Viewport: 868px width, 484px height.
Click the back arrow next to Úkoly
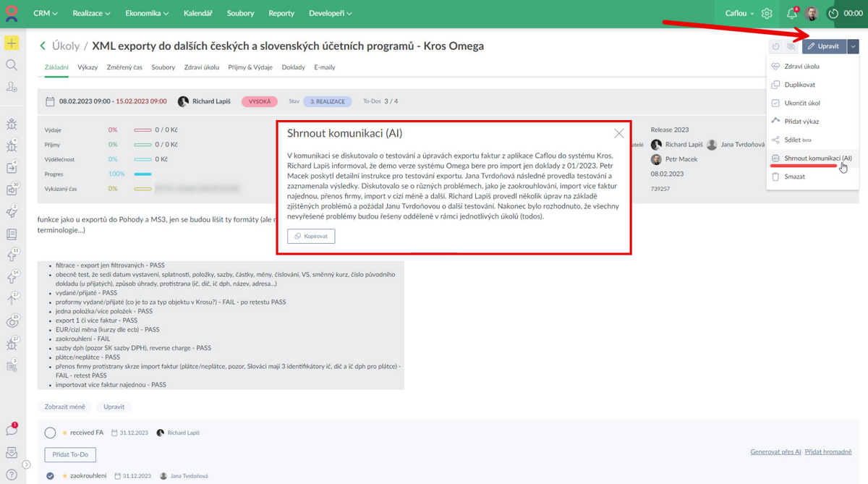click(x=43, y=46)
